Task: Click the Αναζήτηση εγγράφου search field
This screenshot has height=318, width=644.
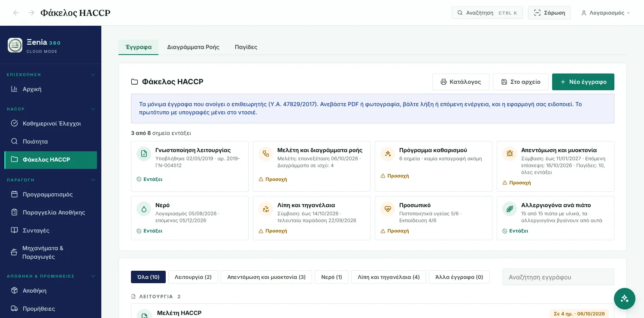Action: tap(559, 277)
